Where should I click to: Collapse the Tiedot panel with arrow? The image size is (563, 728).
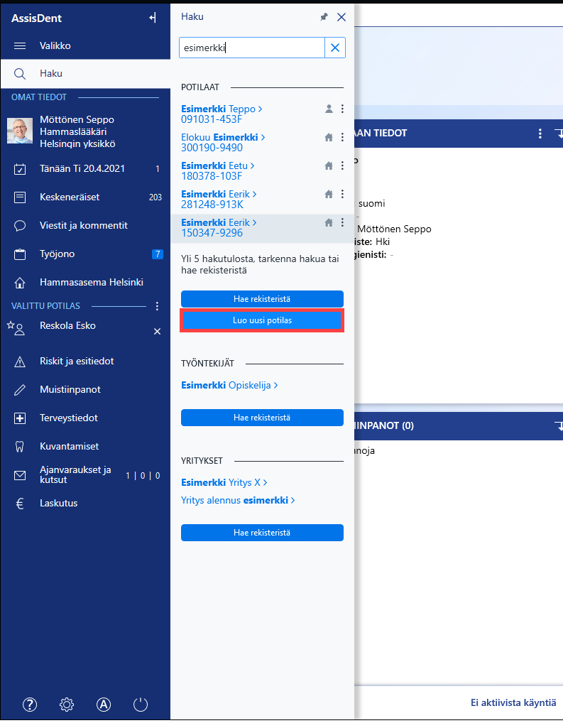pyautogui.click(x=558, y=134)
